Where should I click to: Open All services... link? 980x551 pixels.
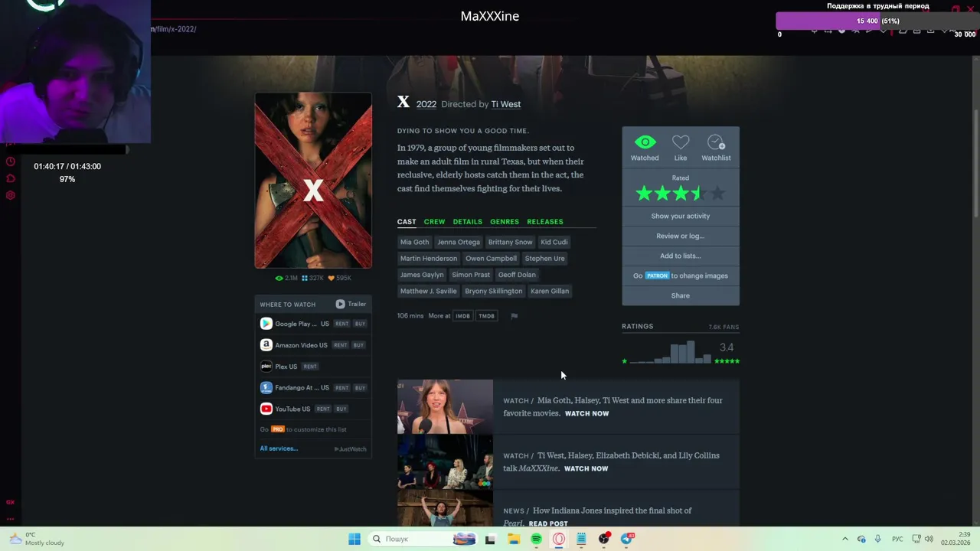tap(279, 448)
